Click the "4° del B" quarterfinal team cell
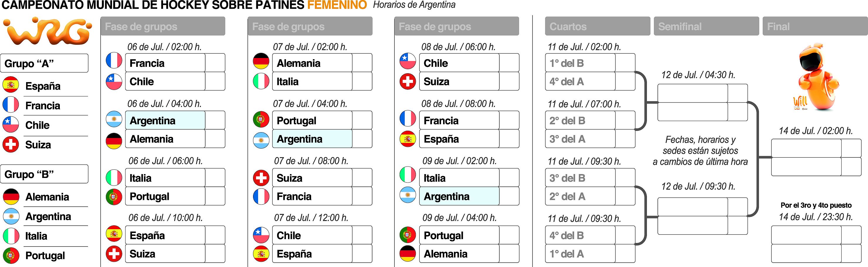Image resolution: width=868 pixels, height=267 pixels. (580, 235)
